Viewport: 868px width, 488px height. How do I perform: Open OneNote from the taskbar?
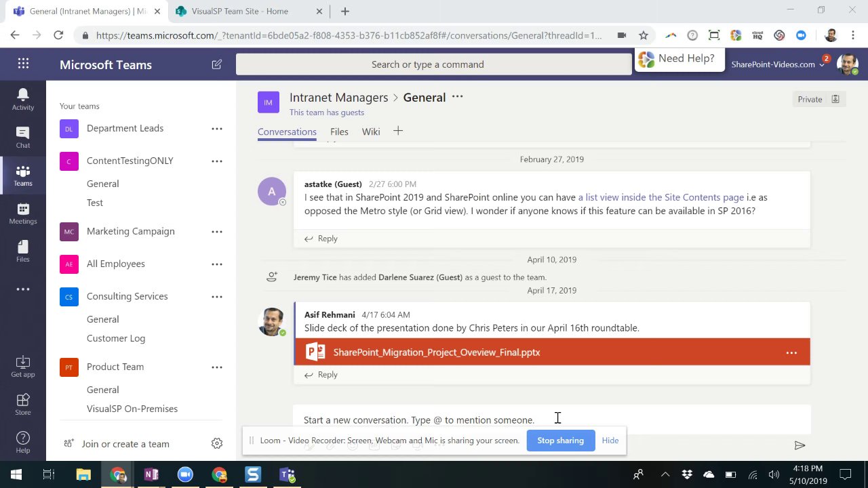[x=151, y=474]
